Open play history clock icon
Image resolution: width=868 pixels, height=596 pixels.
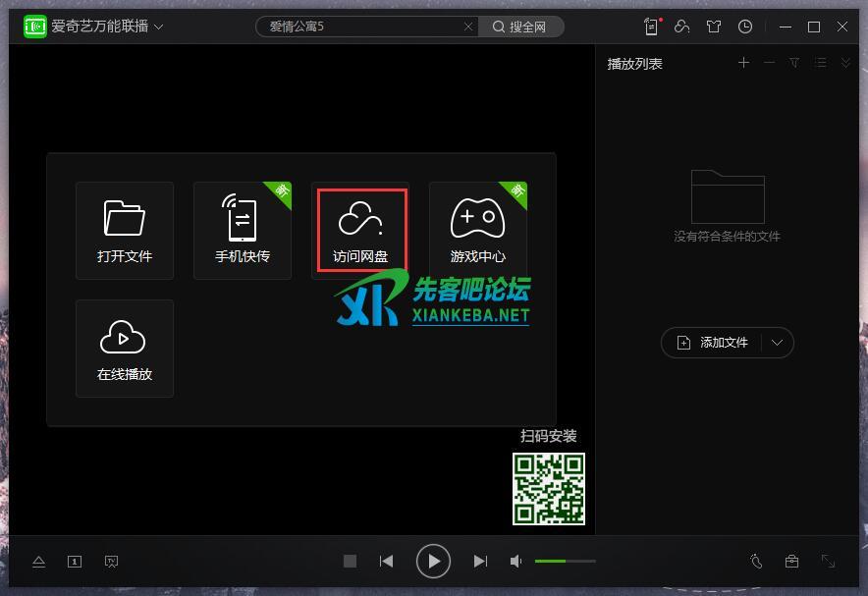745,27
